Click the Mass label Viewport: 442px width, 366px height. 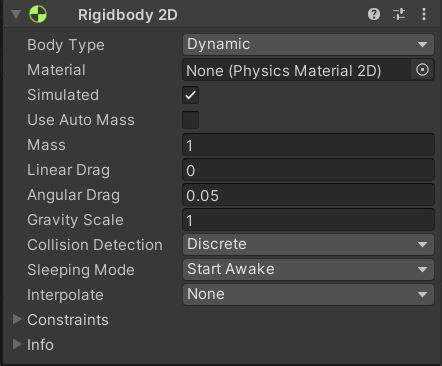click(x=46, y=145)
